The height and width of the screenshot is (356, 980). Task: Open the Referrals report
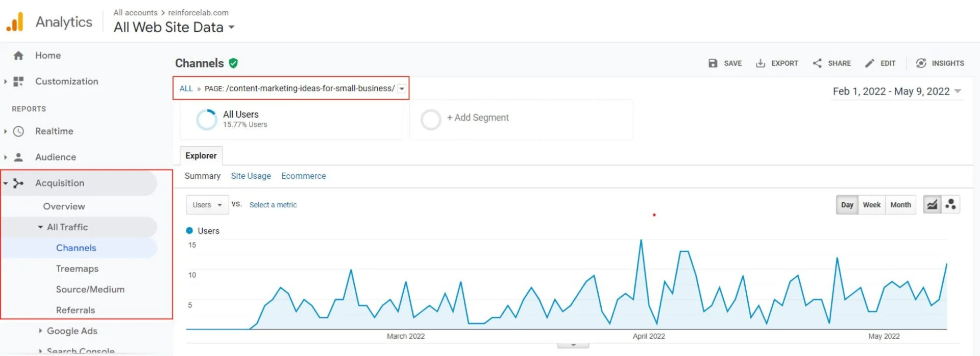[76, 310]
